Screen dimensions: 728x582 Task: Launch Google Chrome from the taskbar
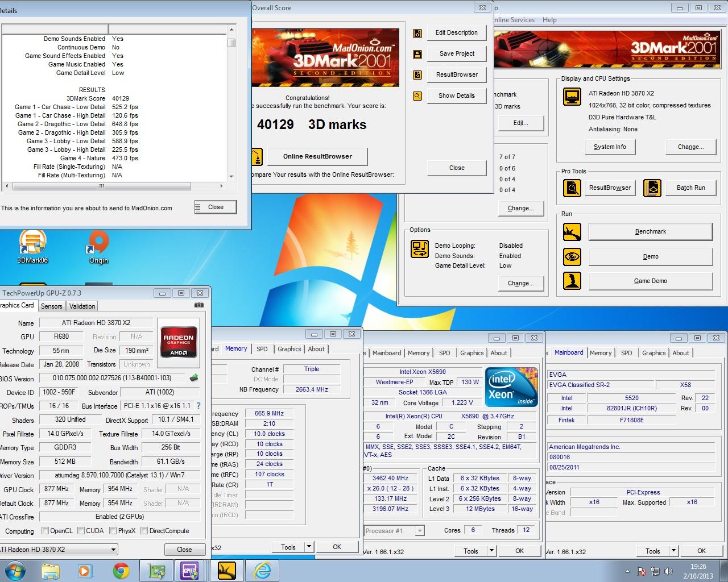coord(121,571)
